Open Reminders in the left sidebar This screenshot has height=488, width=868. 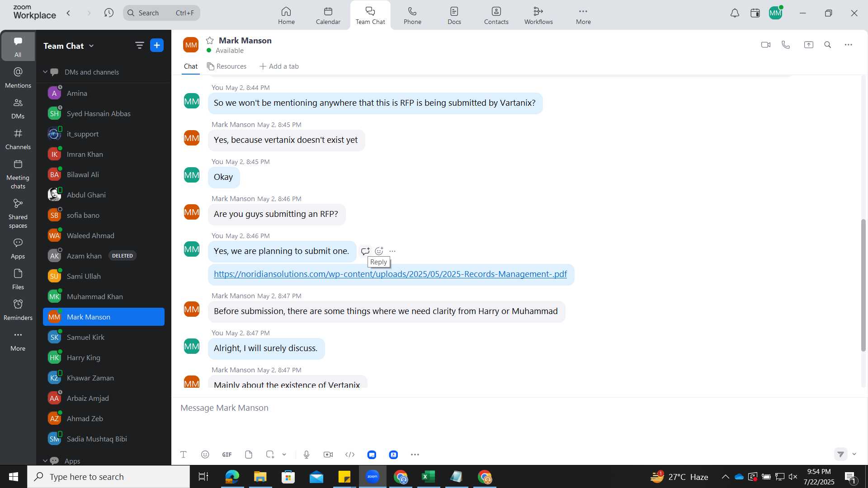pos(18,310)
